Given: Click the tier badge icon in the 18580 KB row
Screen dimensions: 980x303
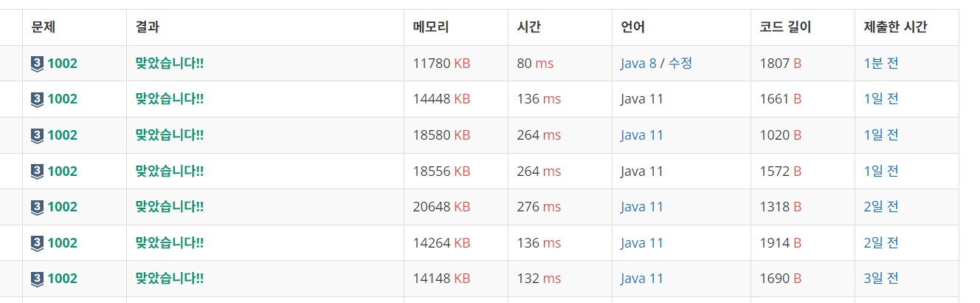Looking at the screenshot, I should pyautogui.click(x=38, y=135).
